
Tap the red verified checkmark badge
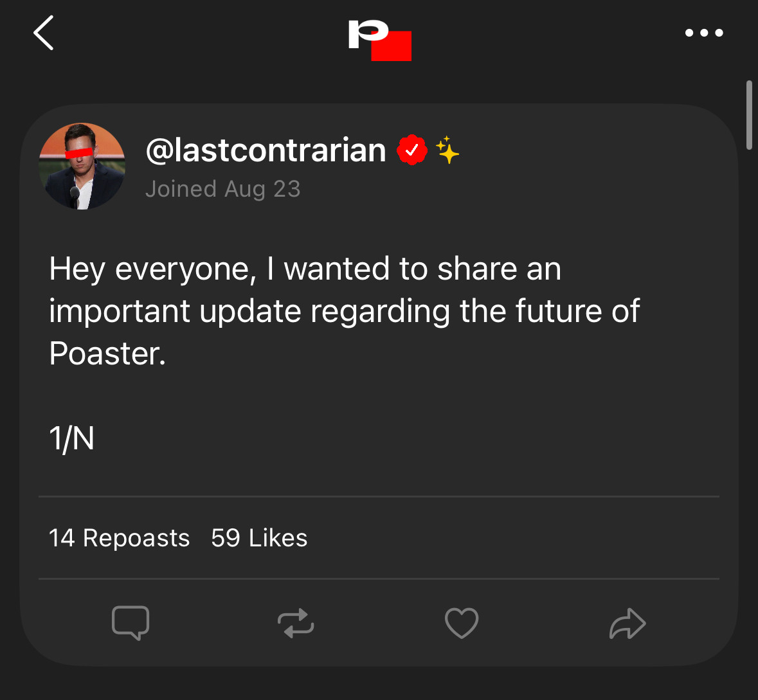tap(412, 150)
